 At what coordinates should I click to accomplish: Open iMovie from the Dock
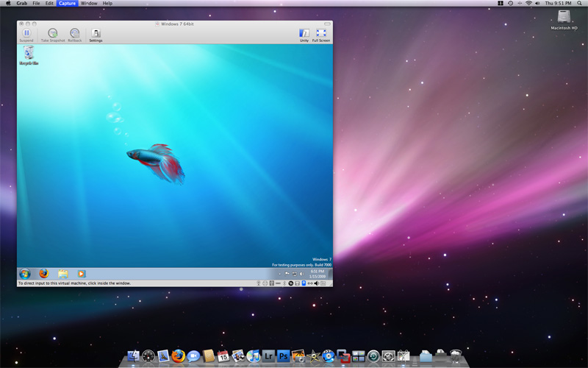click(x=314, y=356)
